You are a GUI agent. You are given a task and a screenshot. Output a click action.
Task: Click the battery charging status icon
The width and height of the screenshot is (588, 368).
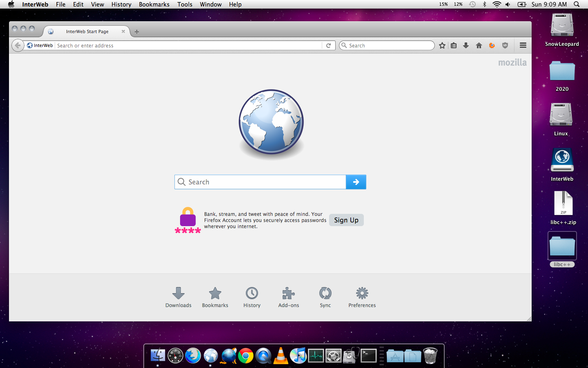(522, 4)
